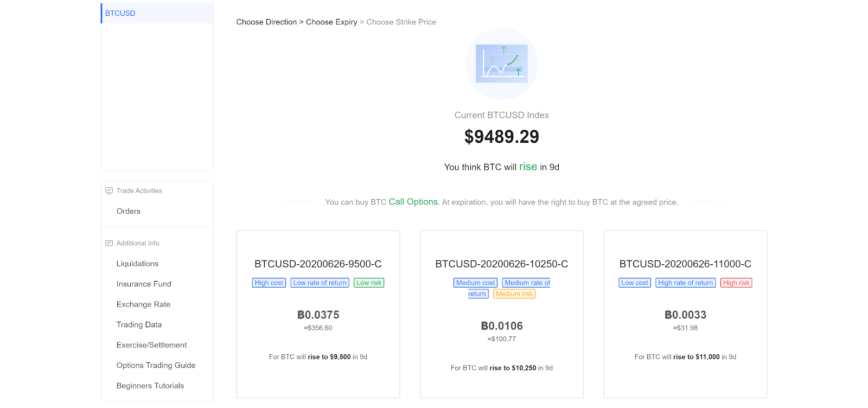Go back to Choose Direction step

tap(266, 22)
